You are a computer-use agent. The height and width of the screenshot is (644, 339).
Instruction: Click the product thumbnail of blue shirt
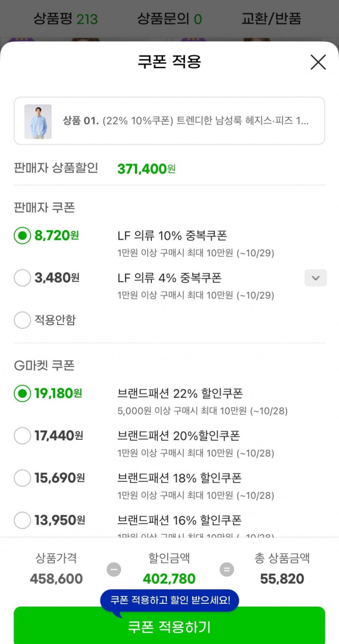point(38,121)
